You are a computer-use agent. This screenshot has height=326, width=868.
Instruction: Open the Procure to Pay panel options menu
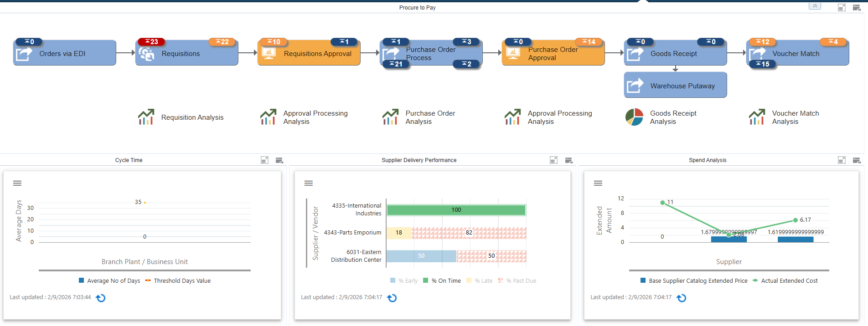(x=857, y=8)
